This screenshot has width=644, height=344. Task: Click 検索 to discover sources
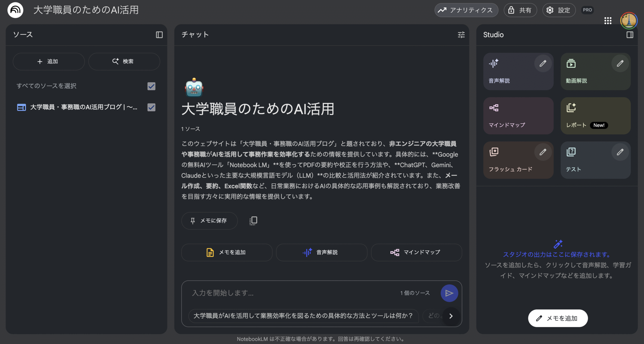[124, 61]
